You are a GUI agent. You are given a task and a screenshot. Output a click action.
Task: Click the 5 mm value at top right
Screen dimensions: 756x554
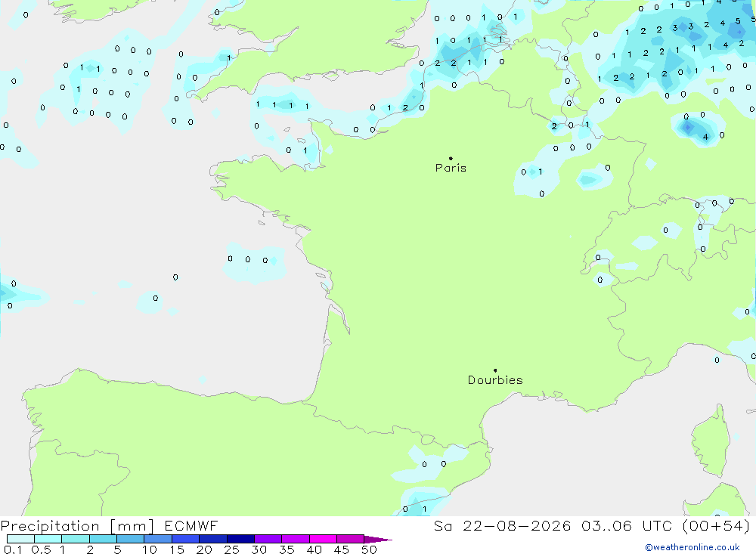(738, 21)
